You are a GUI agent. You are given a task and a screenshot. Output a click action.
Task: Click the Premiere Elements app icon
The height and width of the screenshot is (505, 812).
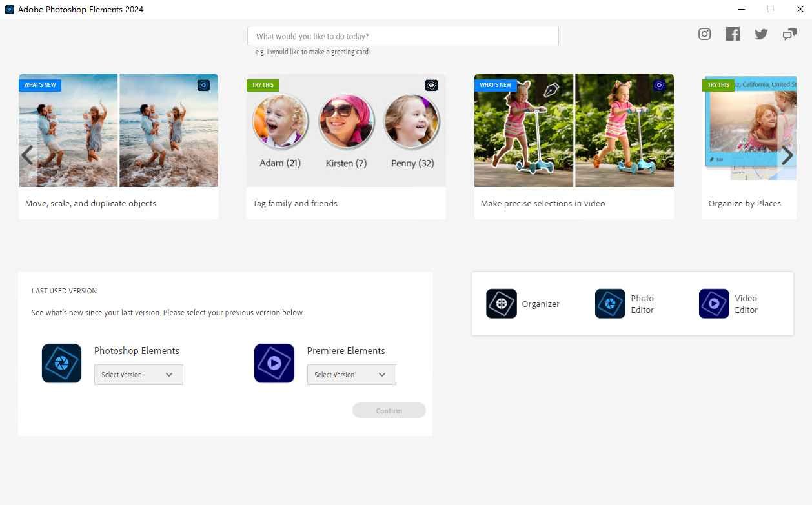pyautogui.click(x=274, y=363)
